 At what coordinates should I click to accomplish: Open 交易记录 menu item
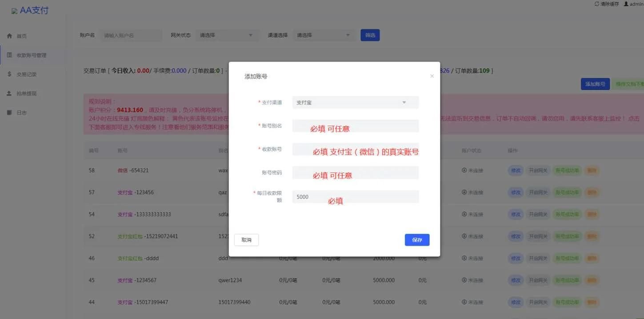[27, 75]
